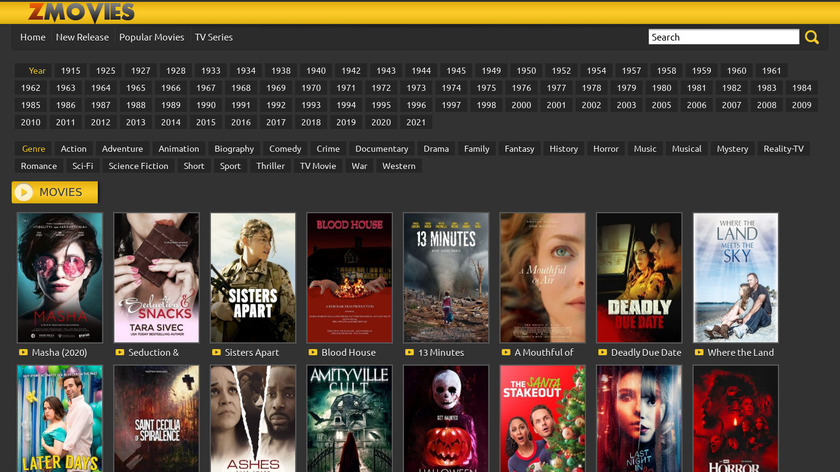Image resolution: width=840 pixels, height=472 pixels.
Task: Open Where the Land Meets the Sky poster
Action: point(736,278)
